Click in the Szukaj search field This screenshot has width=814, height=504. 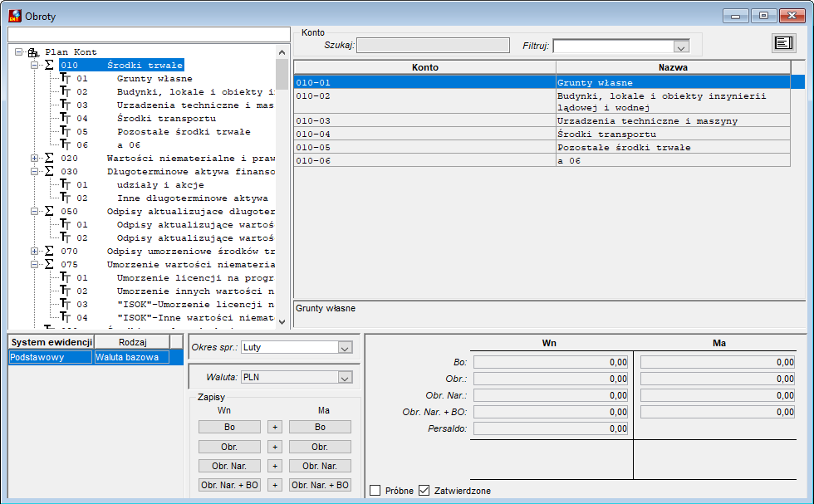click(x=433, y=45)
